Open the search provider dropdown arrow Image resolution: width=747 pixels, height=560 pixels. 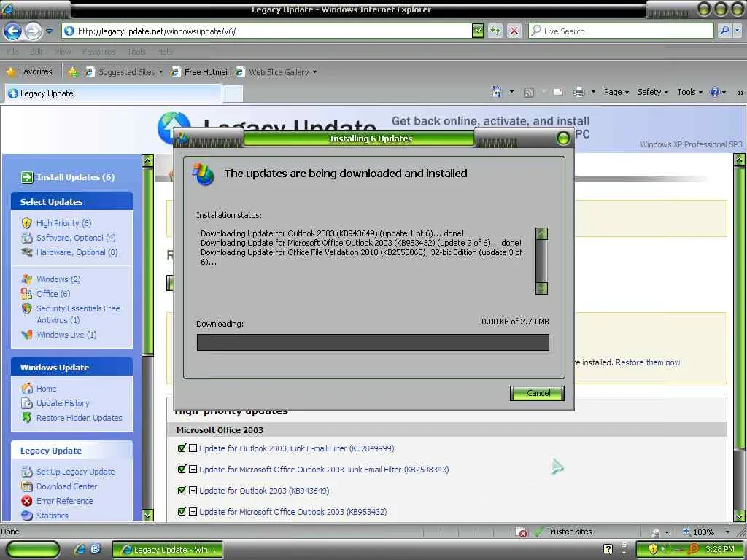coord(738,31)
